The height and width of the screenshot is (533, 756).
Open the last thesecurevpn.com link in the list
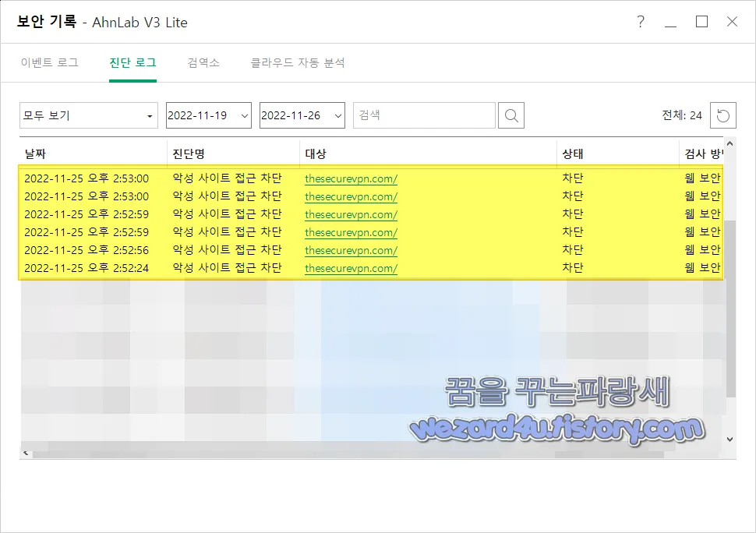pos(350,267)
